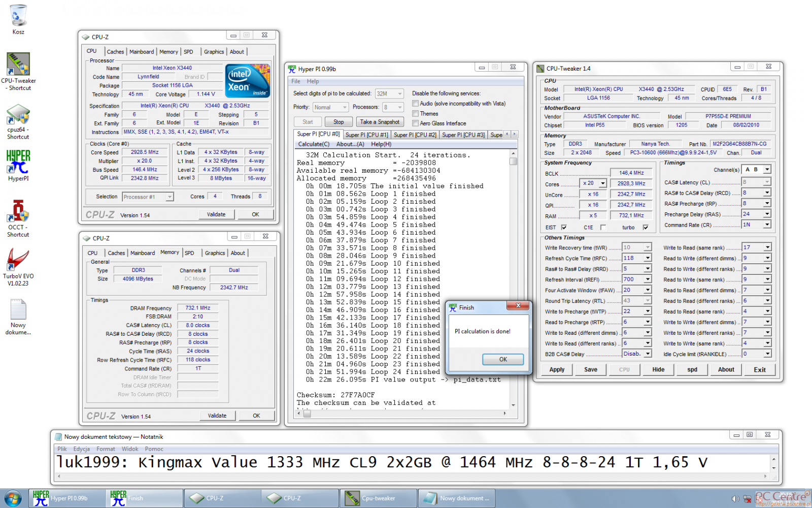The width and height of the screenshot is (812, 508).
Task: Toggle the turbo checkbox in CPU-Tweaker
Action: 646,228
